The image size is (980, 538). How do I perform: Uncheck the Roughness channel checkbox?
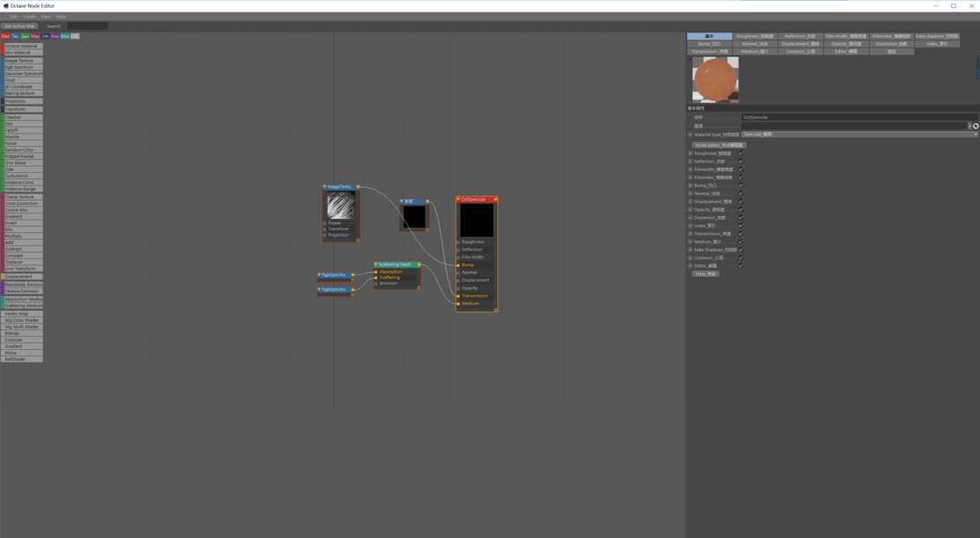pyautogui.click(x=741, y=153)
